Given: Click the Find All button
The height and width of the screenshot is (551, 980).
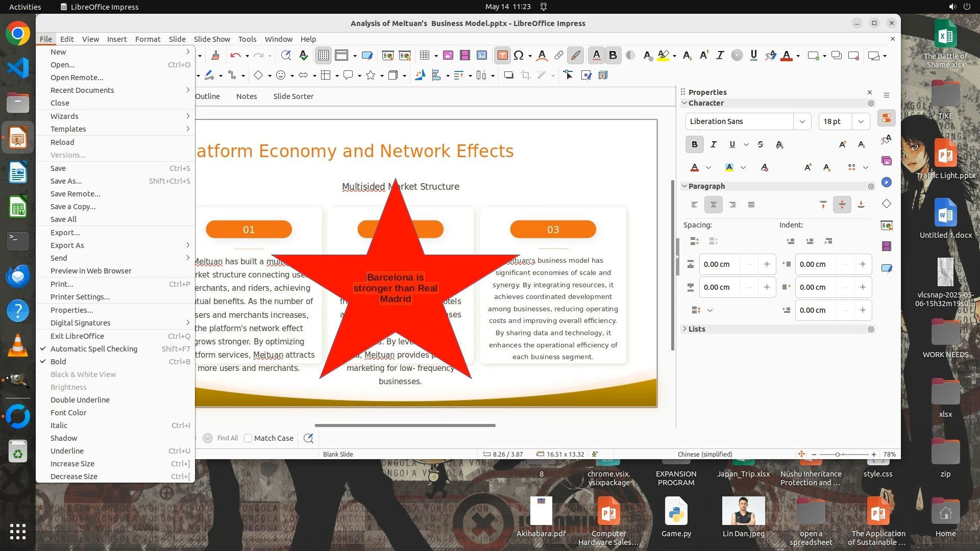Looking at the screenshot, I should click(227, 438).
